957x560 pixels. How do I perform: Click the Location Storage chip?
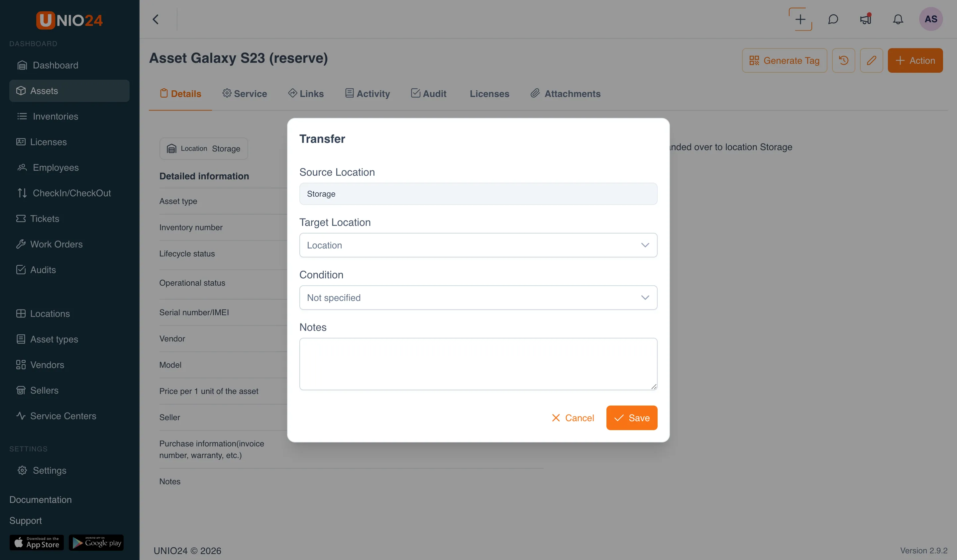pos(204,148)
